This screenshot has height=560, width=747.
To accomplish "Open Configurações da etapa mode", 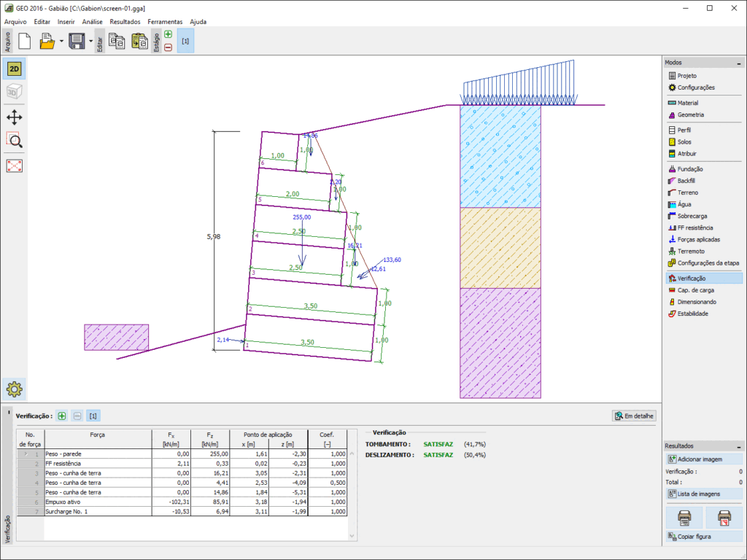I will [704, 262].
